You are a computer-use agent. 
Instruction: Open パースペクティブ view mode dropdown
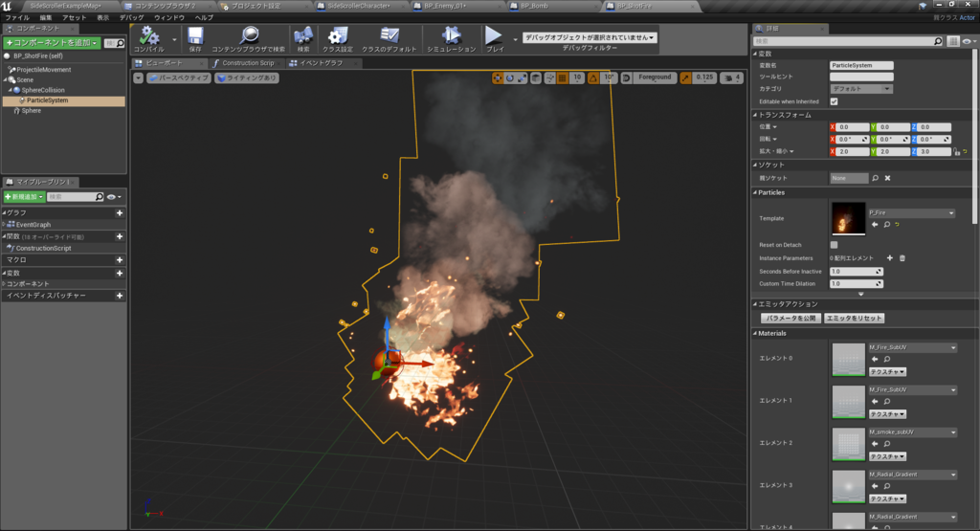(179, 78)
